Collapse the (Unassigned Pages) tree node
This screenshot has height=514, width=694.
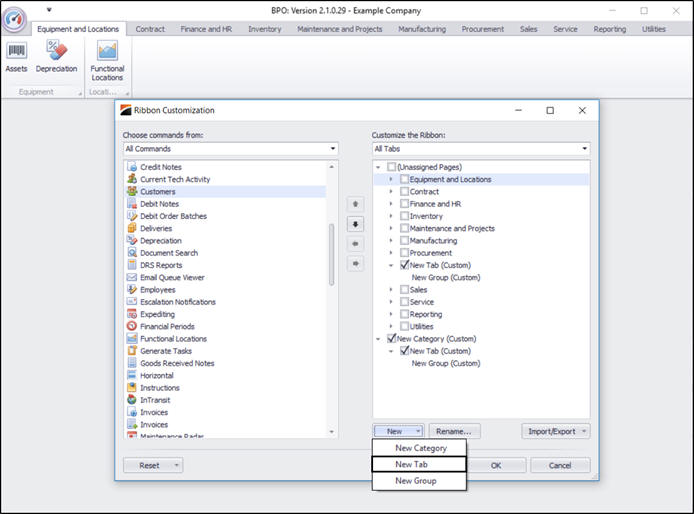(x=378, y=167)
